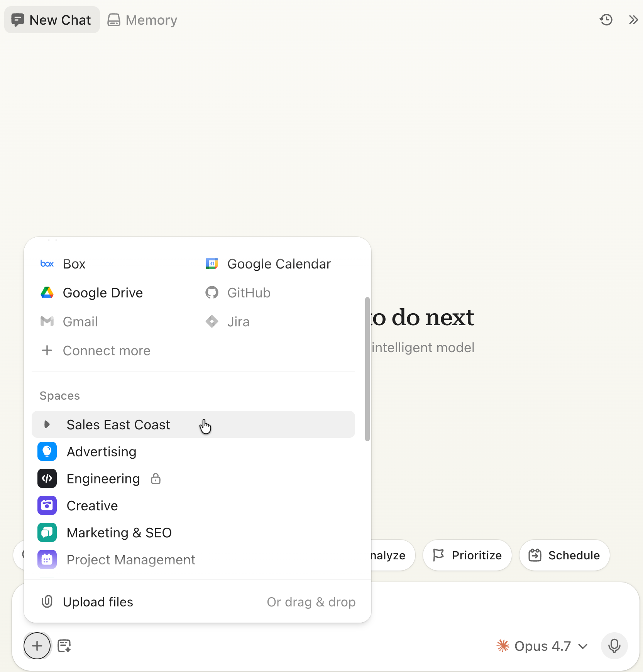This screenshot has width=643, height=672.
Task: Switch to the Memory tab
Action: [x=142, y=20]
